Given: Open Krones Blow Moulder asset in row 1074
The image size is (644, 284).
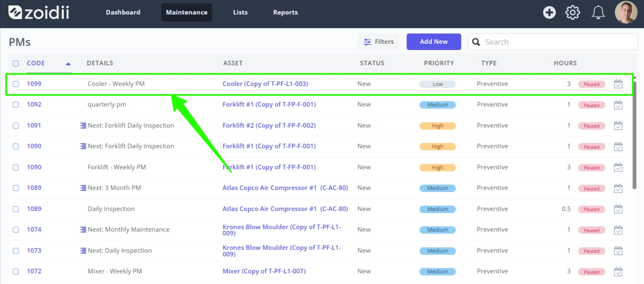Looking at the screenshot, I should 282,230.
